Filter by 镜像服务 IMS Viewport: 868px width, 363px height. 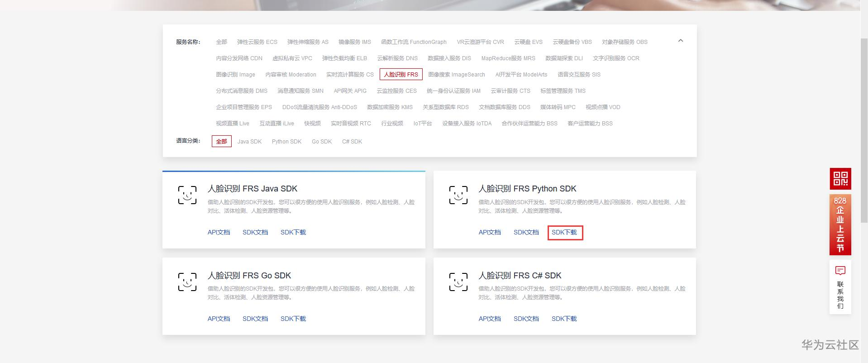tap(355, 42)
